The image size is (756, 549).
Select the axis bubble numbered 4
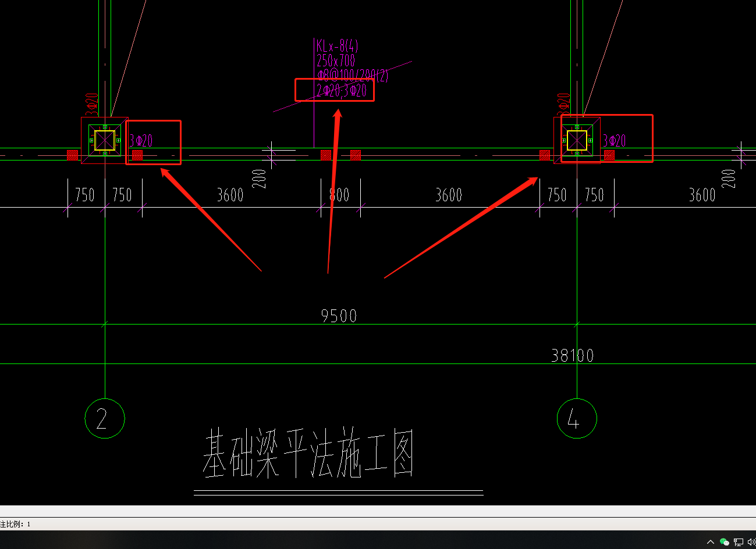(577, 418)
